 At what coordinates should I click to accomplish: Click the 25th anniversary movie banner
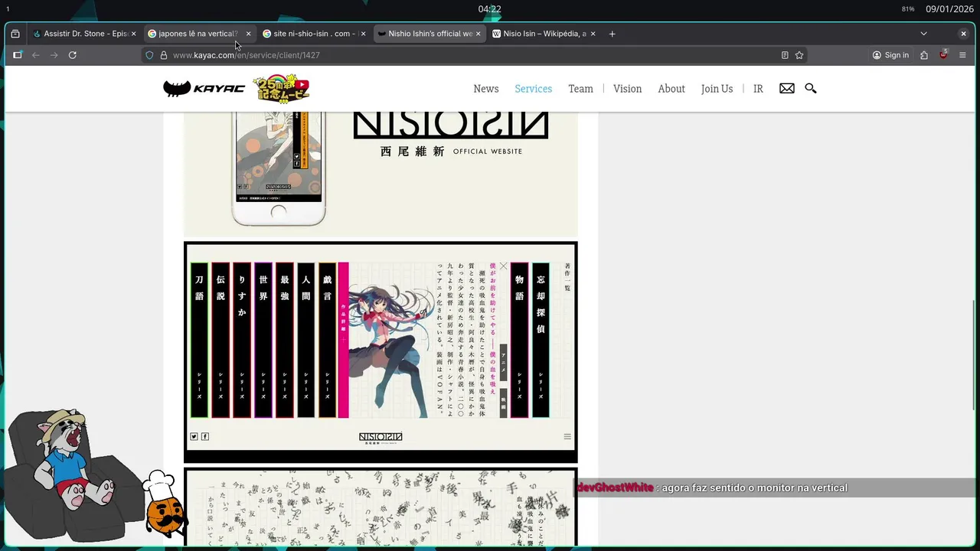tap(281, 89)
